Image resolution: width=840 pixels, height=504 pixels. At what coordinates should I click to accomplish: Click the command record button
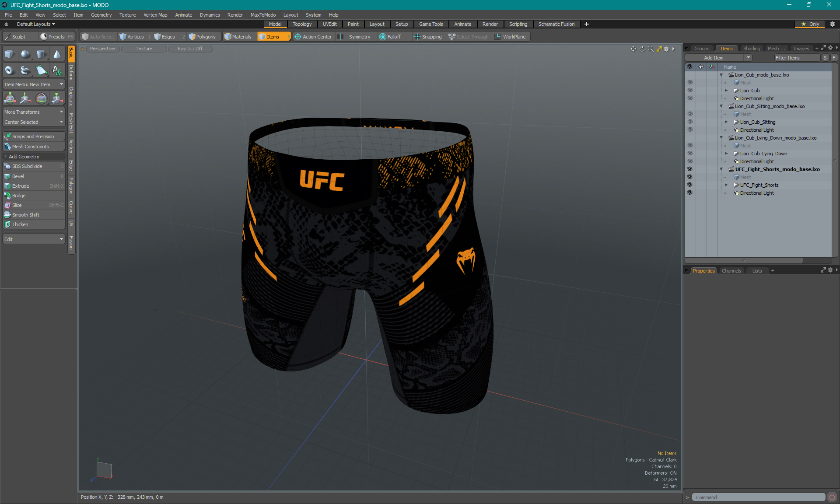coord(832,497)
